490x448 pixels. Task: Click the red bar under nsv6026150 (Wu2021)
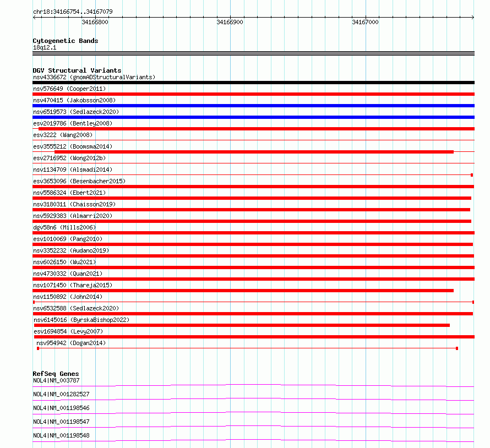coord(253,267)
